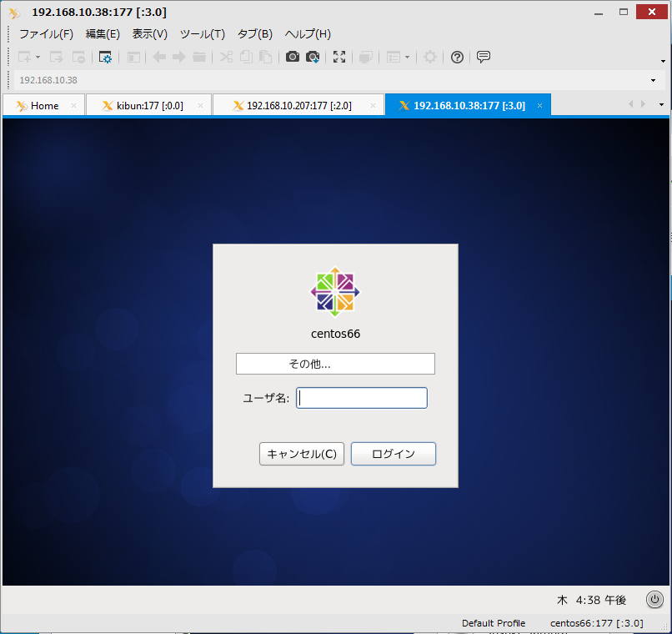
Task: Select the 192.168.10.38:177 [:3.0] tab
Action: pos(468,105)
